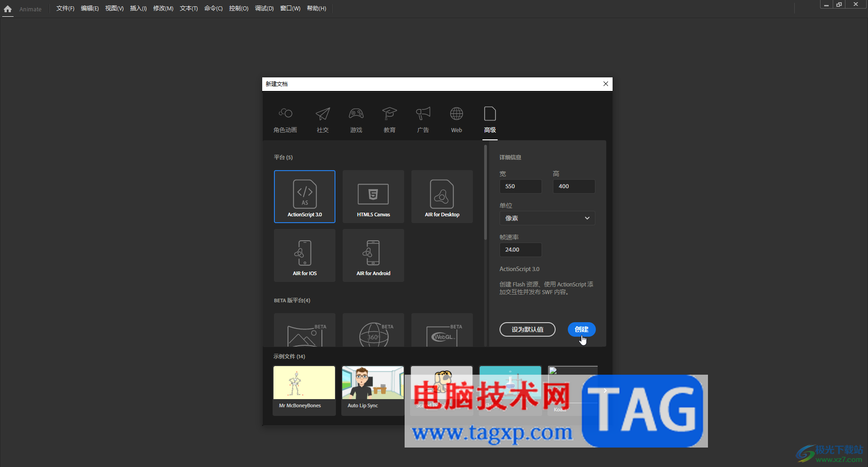The image size is (868, 467).
Task: Click the 帧速率 input field
Action: click(x=520, y=250)
